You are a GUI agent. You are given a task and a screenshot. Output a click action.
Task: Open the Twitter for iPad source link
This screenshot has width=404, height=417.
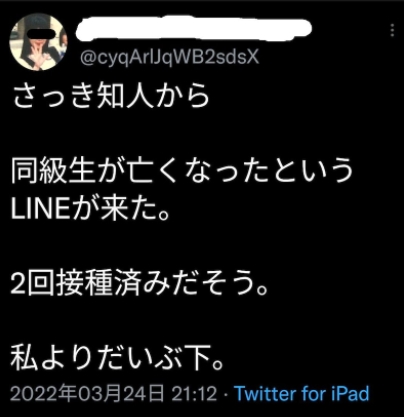[x=302, y=394]
